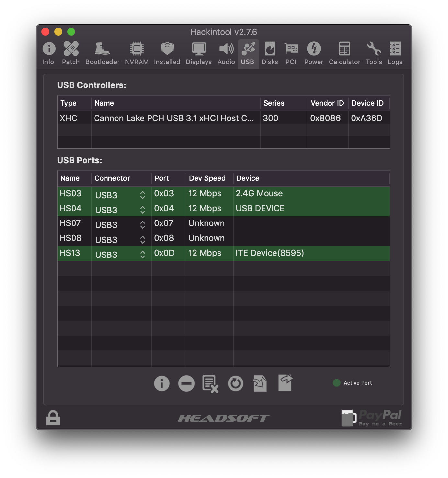
Task: View the Logs section
Action: 395,53
